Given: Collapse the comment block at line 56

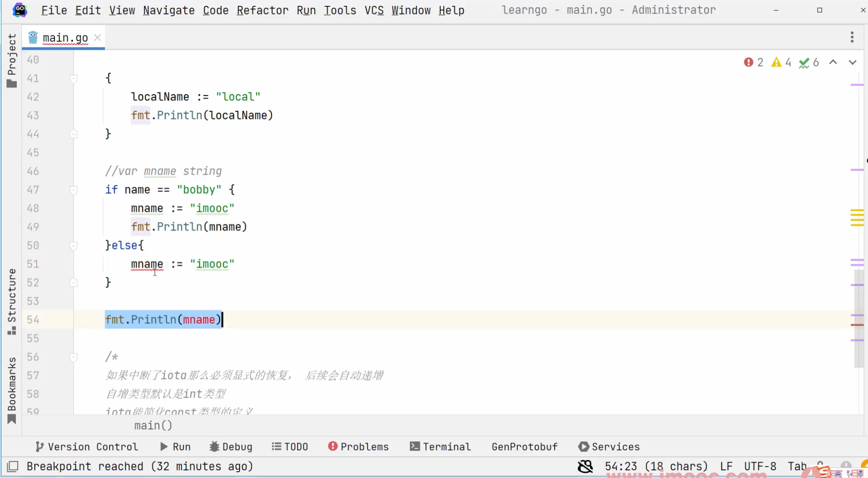Looking at the screenshot, I should (x=74, y=357).
